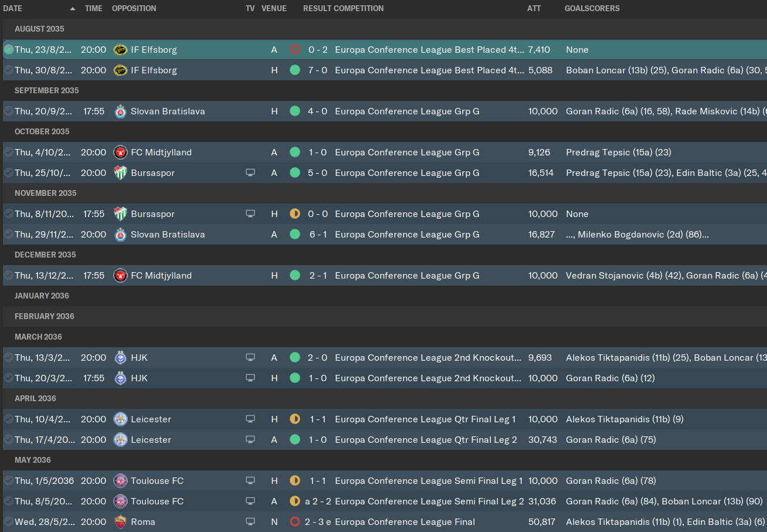Click attendance 30,743 in Leicester away row
The image size is (767, 532).
pyautogui.click(x=542, y=440)
